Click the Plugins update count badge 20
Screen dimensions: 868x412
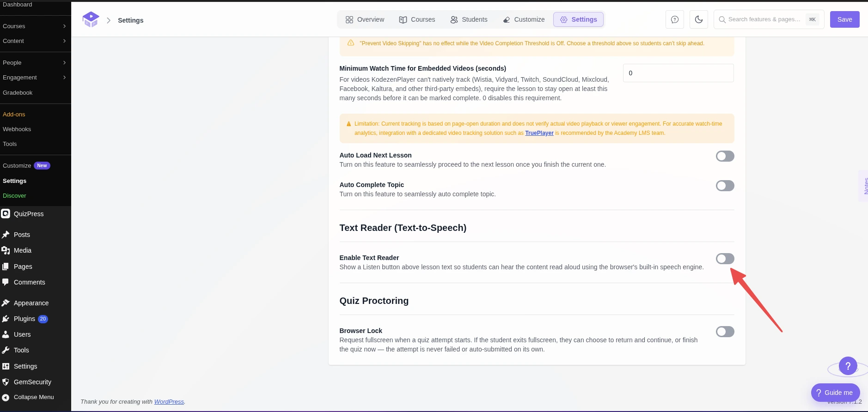43,319
